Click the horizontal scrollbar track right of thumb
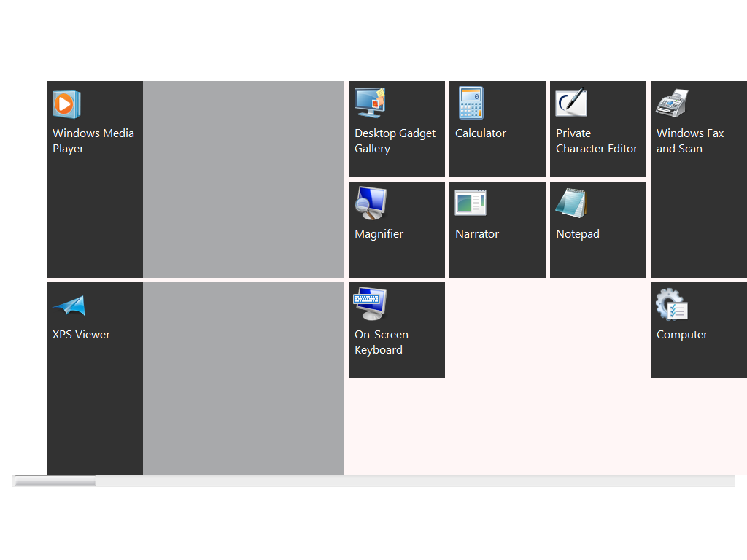 [415, 481]
